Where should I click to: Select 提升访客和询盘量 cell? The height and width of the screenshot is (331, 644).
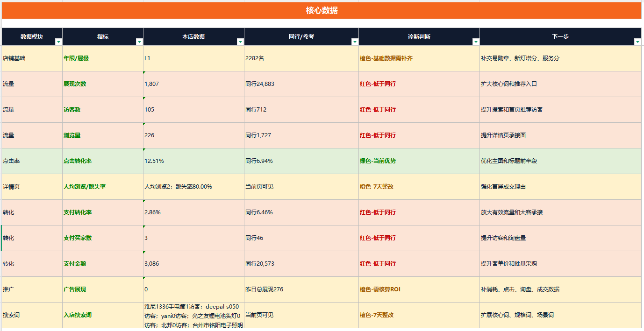[560, 239]
